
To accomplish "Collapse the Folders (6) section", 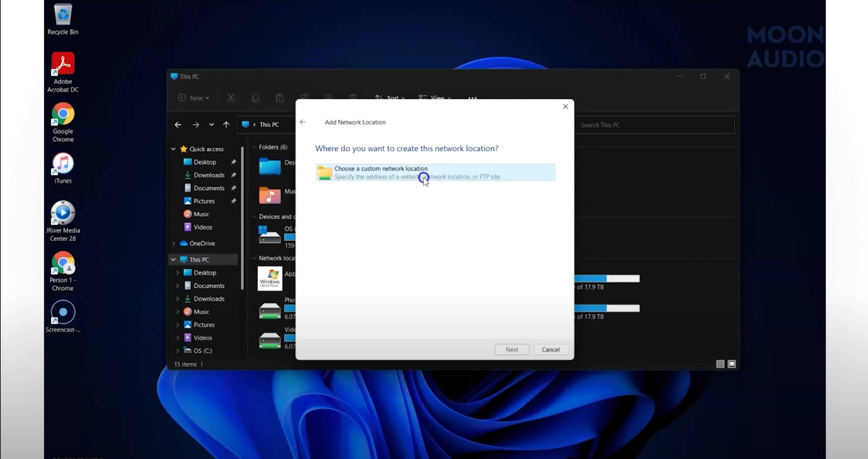I will coord(254,147).
